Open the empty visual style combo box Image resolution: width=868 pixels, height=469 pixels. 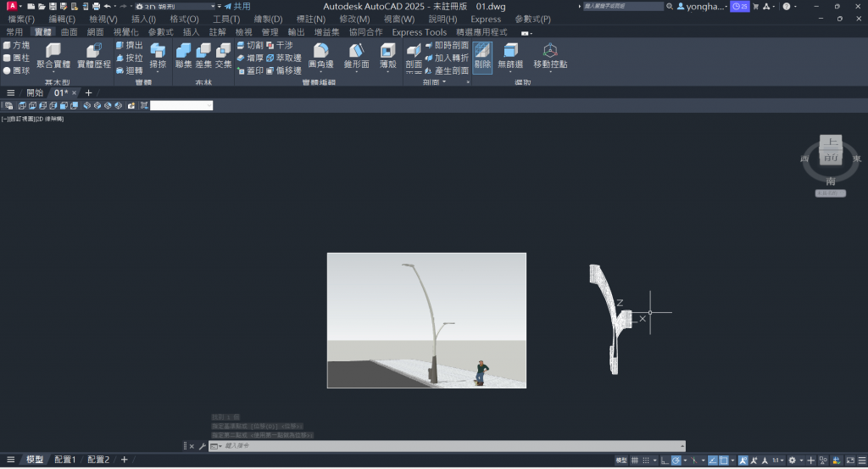(181, 105)
